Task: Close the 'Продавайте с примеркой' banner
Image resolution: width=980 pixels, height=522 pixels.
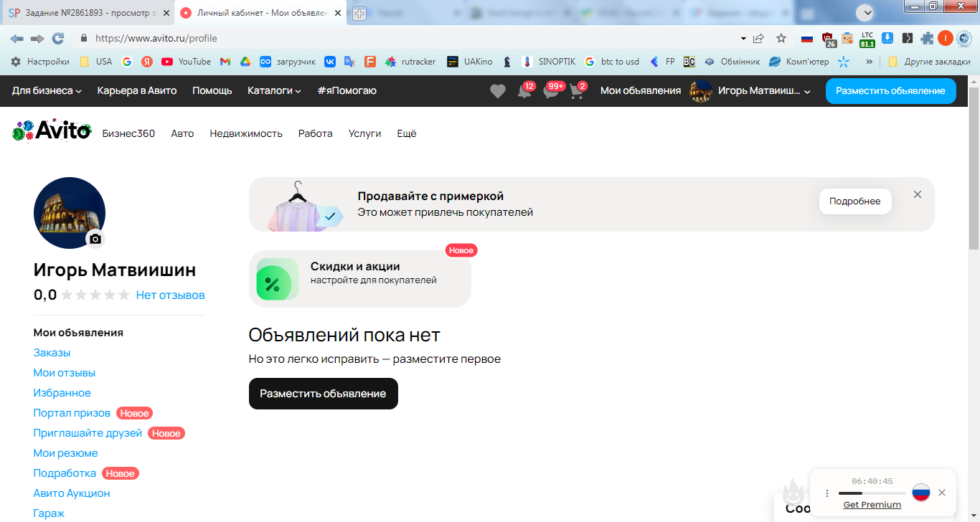Action: pyautogui.click(x=918, y=194)
